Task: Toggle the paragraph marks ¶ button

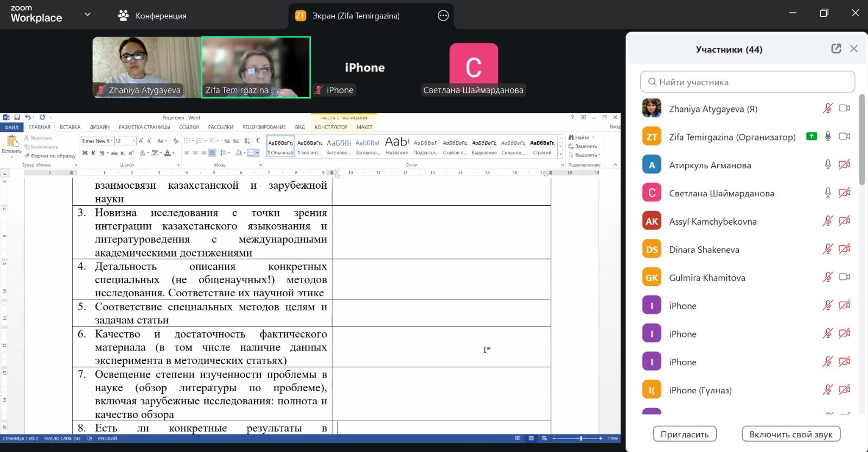Action: click(x=258, y=141)
